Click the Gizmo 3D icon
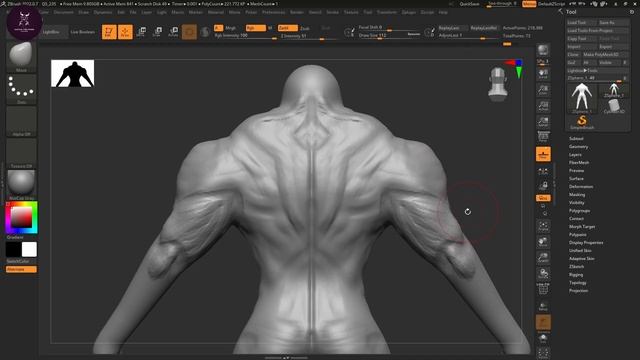This screenshot has height=360, width=640. click(189, 32)
